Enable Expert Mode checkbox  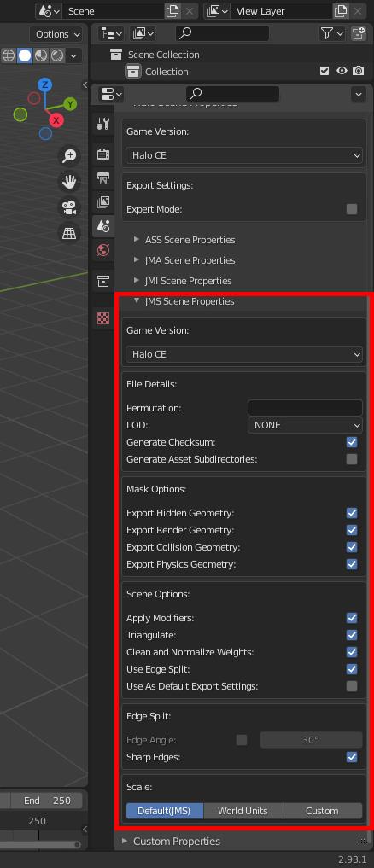352,209
